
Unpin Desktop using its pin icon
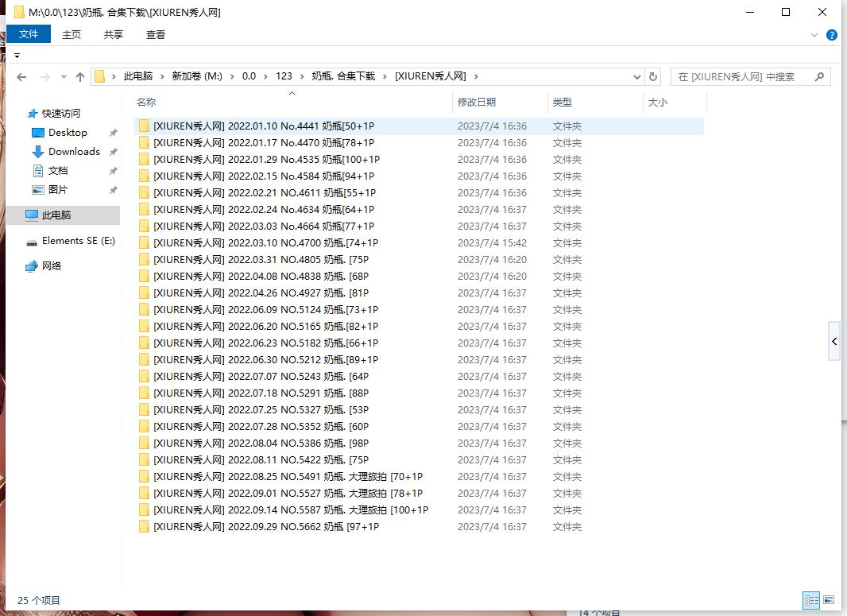(x=113, y=133)
